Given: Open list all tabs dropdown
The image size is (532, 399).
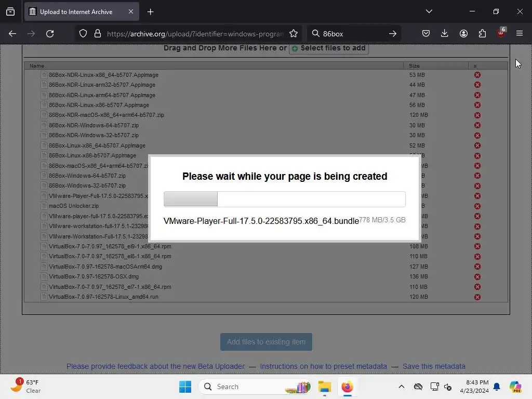Looking at the screenshot, I should click(x=429, y=11).
